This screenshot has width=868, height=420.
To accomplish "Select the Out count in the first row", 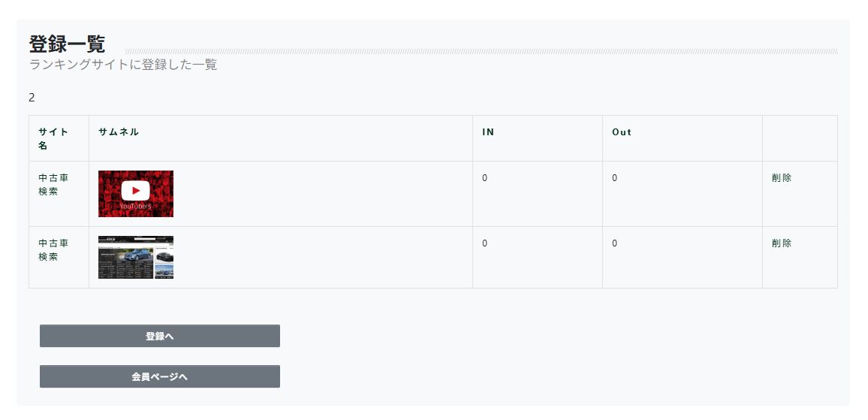I will point(615,178).
